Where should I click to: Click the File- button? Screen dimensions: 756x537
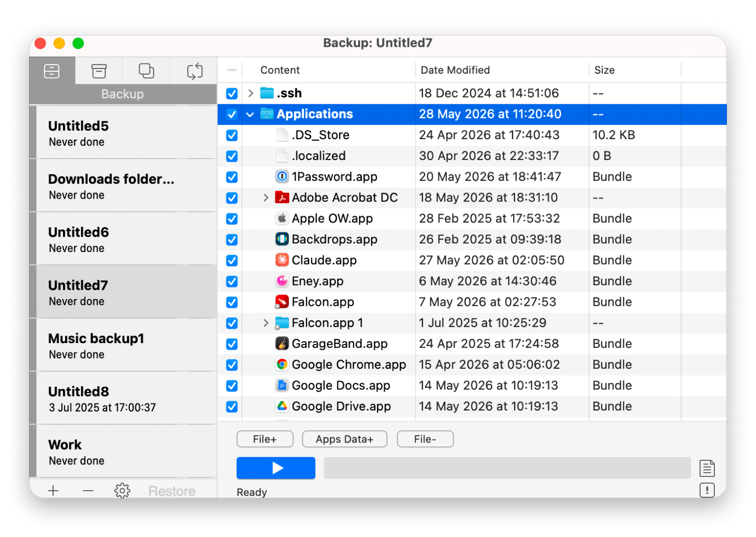click(x=425, y=439)
